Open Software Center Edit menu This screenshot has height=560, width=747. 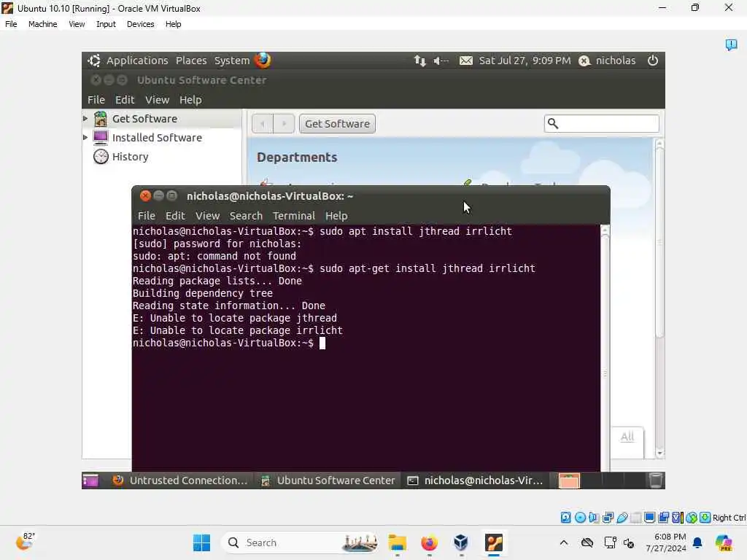point(125,99)
